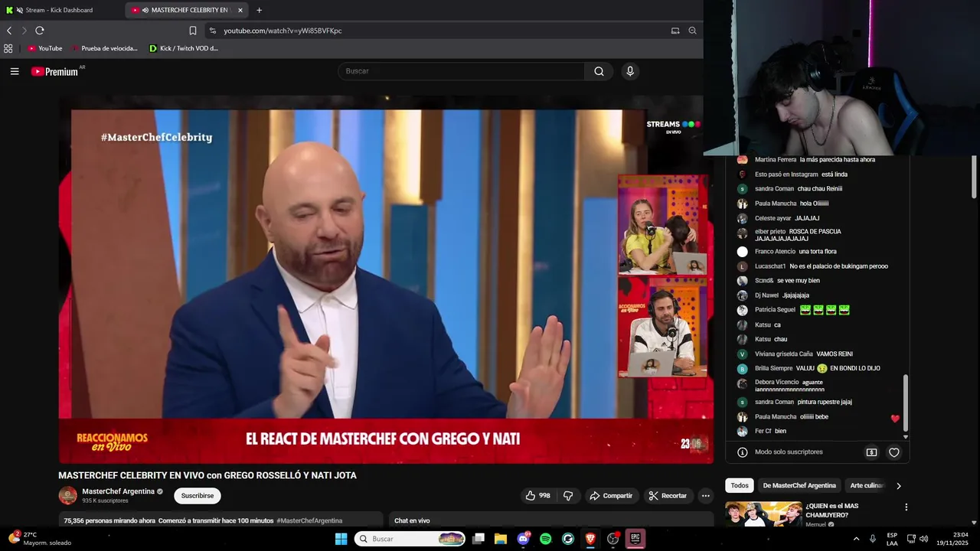The width and height of the screenshot is (980, 551).
Task: Open the taskbar clock showing 23:04
Action: click(x=952, y=539)
